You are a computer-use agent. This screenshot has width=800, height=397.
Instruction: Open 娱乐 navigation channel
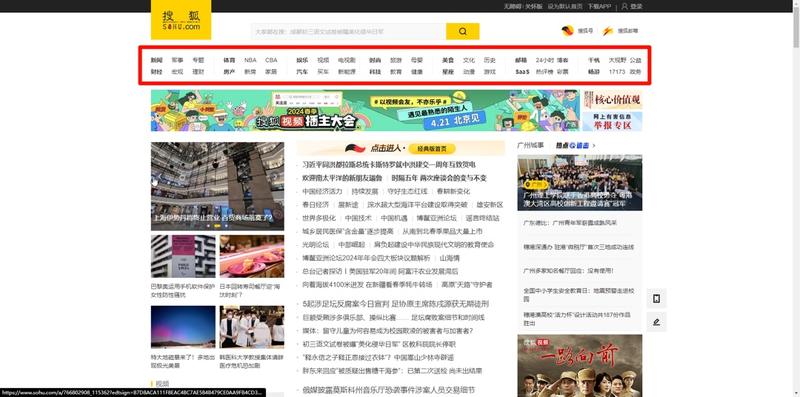(x=302, y=60)
